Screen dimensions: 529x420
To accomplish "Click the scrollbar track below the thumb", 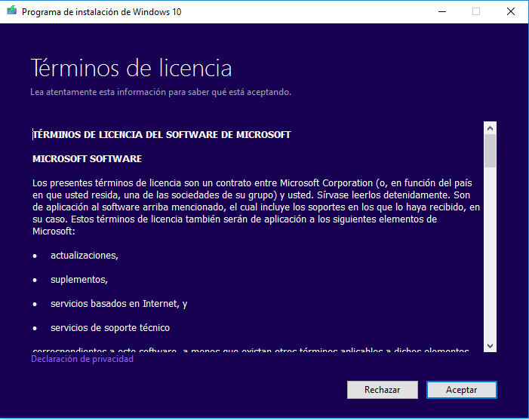I will point(490,253).
